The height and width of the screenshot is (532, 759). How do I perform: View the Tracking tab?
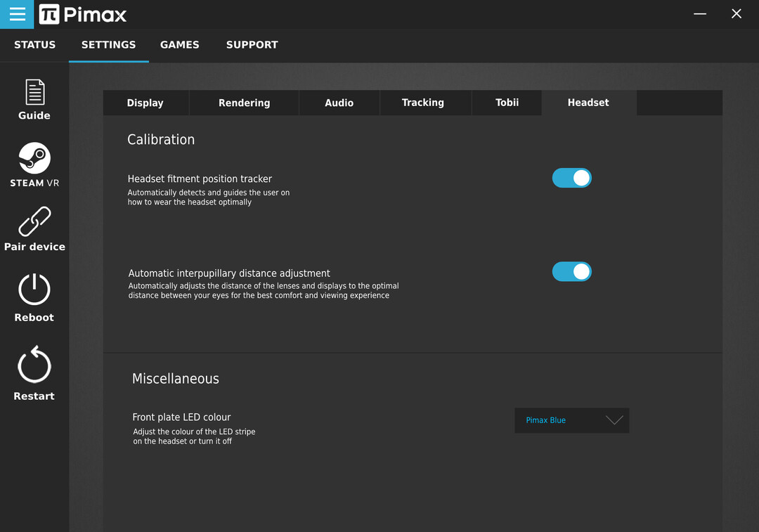[x=422, y=103]
